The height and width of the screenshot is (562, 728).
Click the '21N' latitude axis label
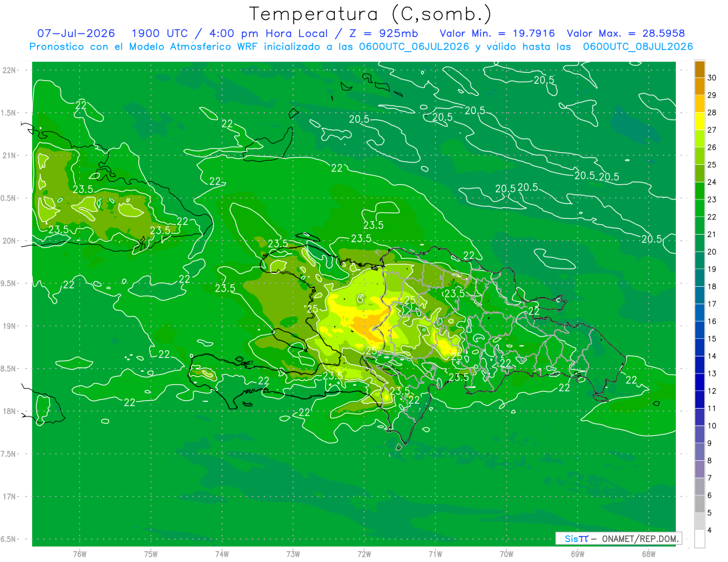coord(10,155)
